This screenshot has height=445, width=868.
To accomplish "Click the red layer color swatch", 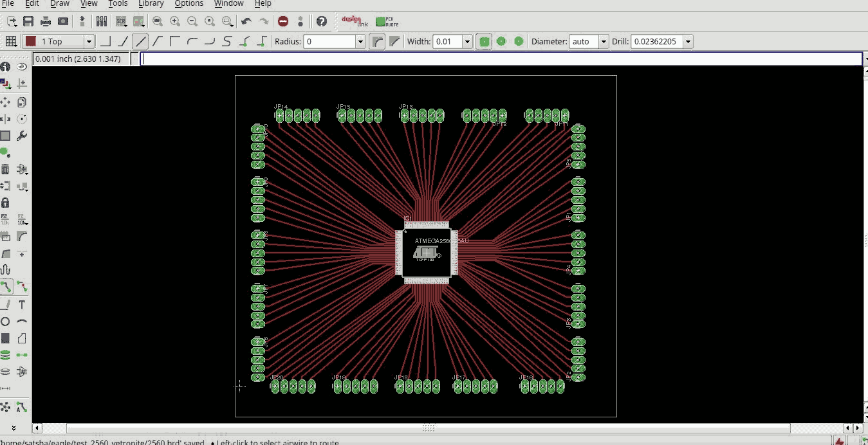I will click(x=30, y=42).
